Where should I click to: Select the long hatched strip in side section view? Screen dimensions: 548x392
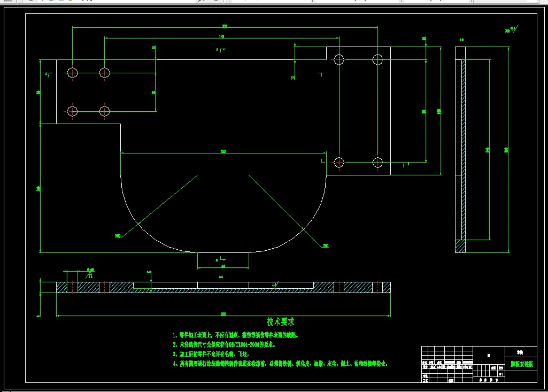coord(464,150)
